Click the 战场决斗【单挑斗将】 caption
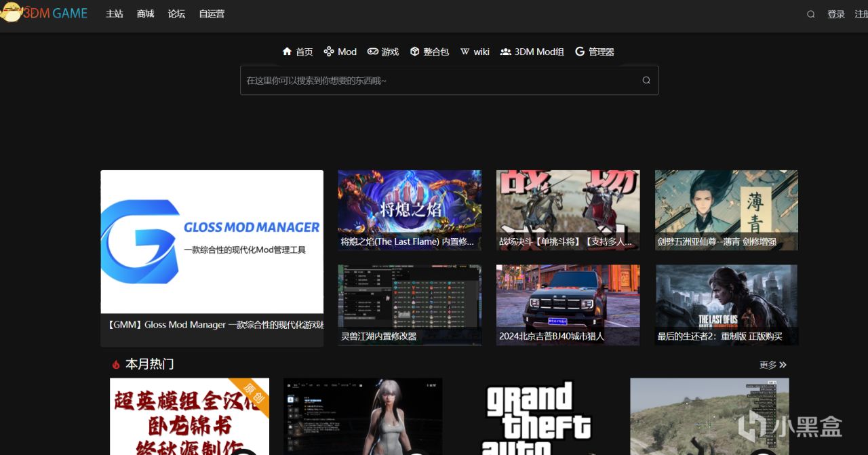The height and width of the screenshot is (455, 868). pos(566,241)
